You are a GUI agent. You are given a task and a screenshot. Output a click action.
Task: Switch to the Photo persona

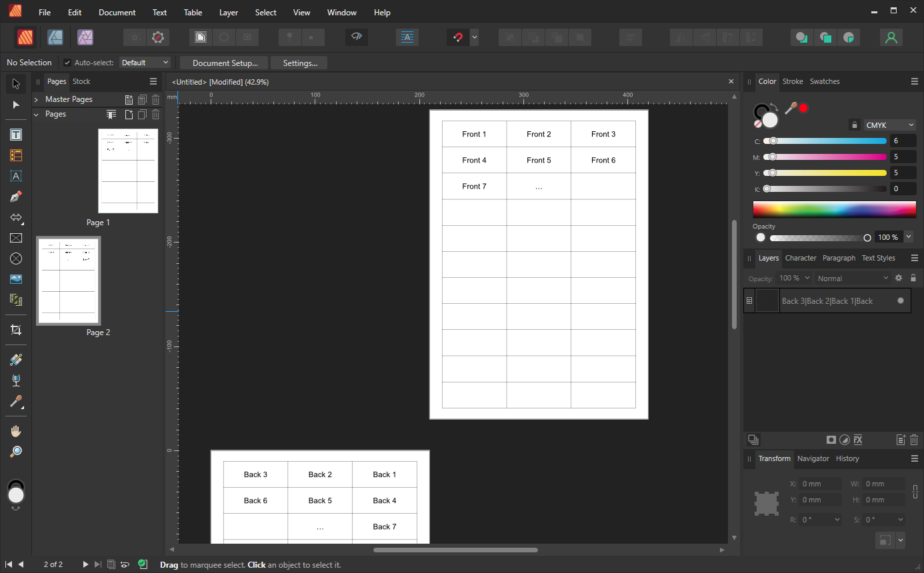click(x=85, y=37)
